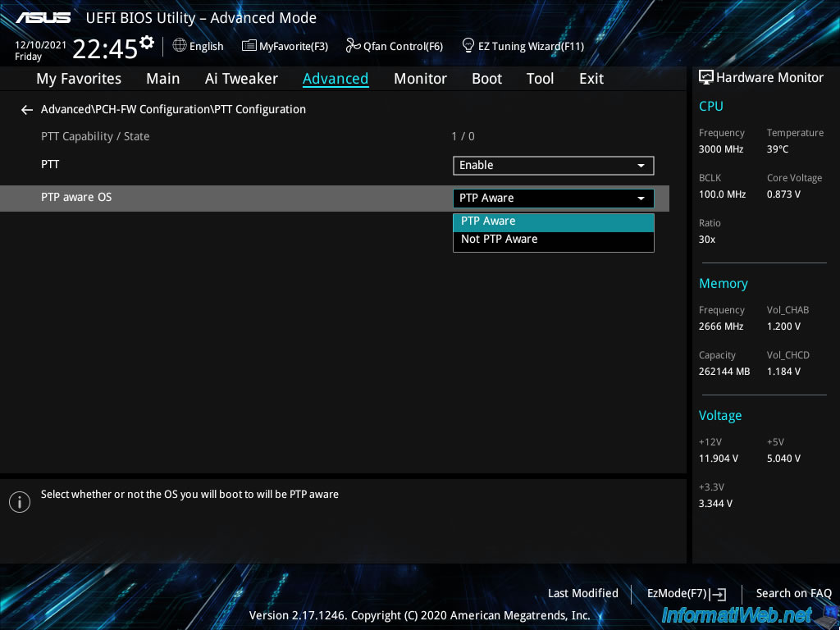Switch to the Boot tab
840x630 pixels.
click(486, 79)
